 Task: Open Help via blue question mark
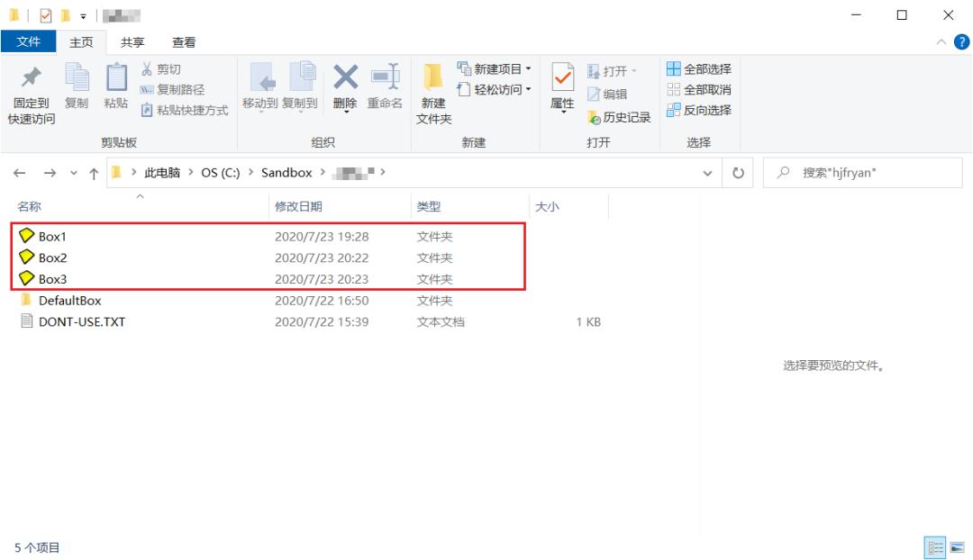point(961,42)
